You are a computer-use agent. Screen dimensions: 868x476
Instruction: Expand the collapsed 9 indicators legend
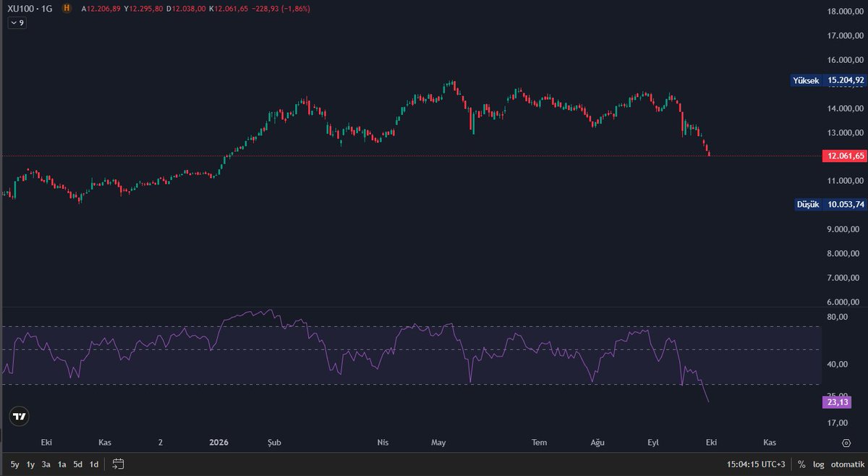[x=17, y=23]
